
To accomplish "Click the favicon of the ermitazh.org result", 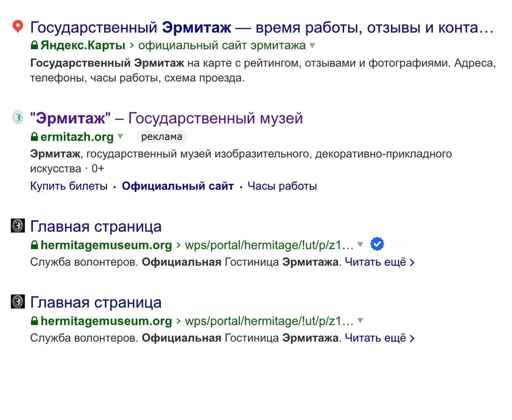I will pos(18,117).
